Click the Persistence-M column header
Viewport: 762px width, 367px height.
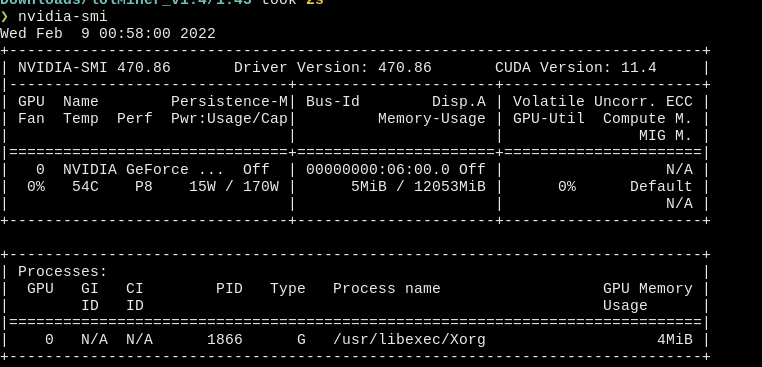pos(229,102)
